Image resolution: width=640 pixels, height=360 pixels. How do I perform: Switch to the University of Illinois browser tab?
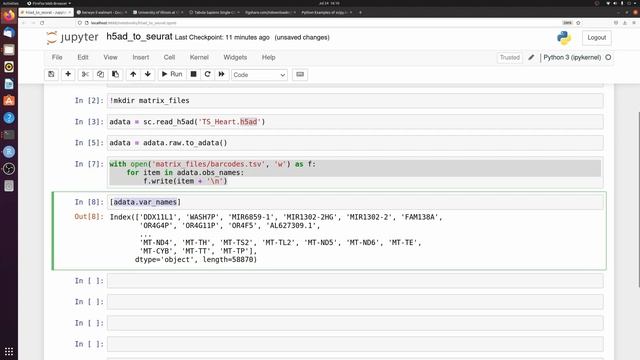[157, 12]
